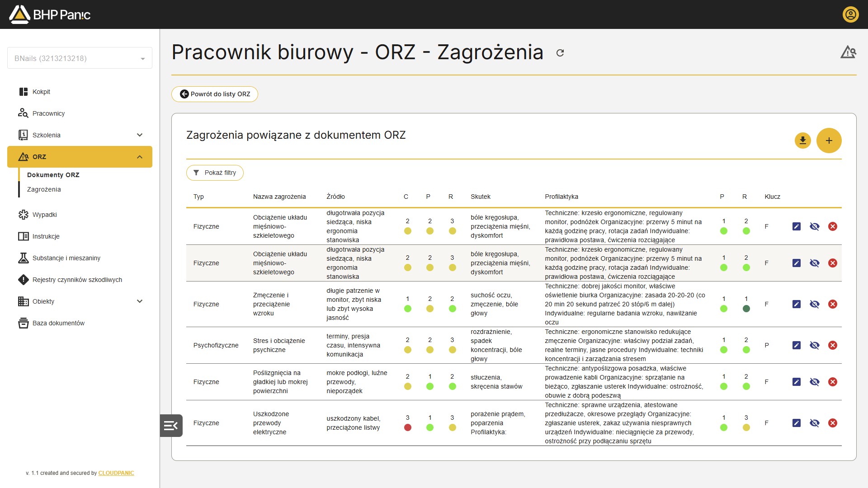Collapse the sidebar using the menu toggle icon

(171, 426)
